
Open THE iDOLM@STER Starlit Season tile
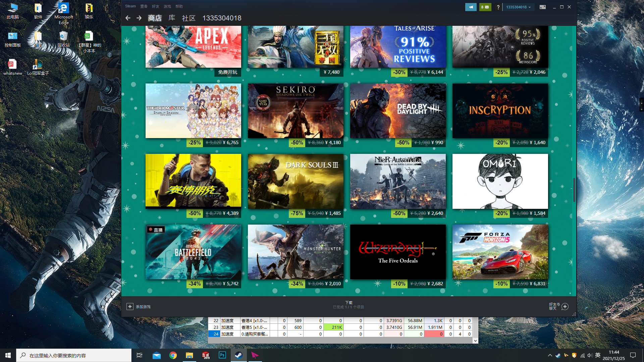coord(193,111)
